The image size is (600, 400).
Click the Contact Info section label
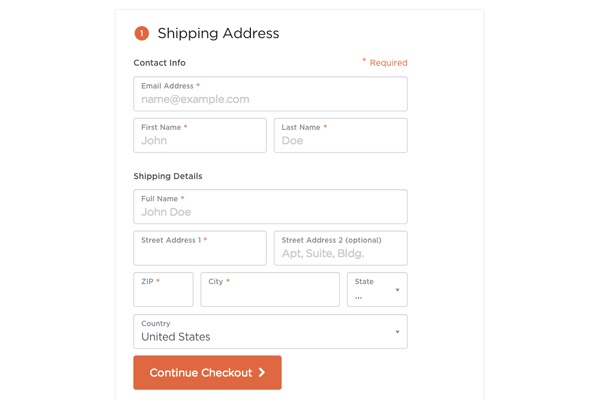pyautogui.click(x=159, y=63)
